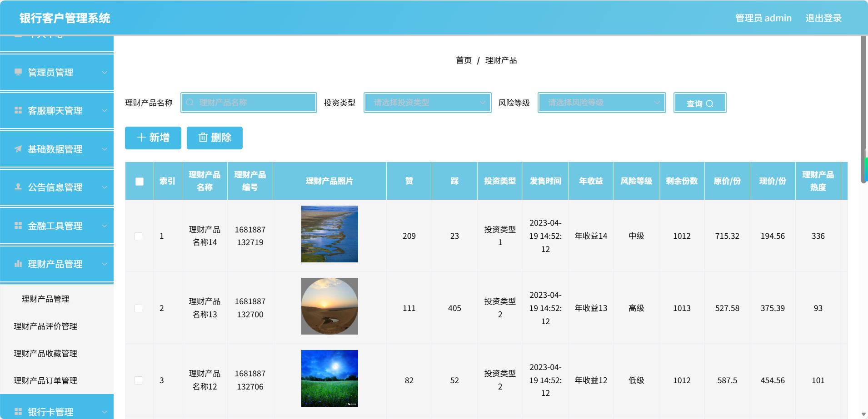This screenshot has height=419, width=868.
Task: Expand the 金融工具管理 chevron
Action: 105,226
